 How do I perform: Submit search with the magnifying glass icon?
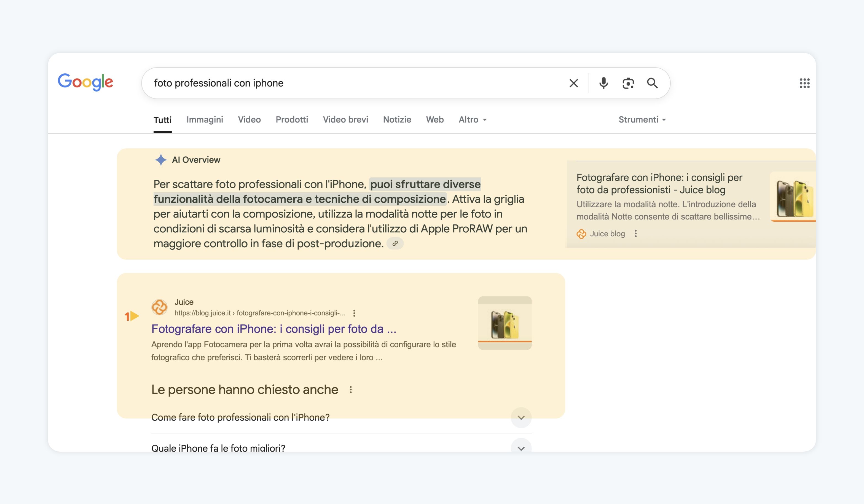click(x=652, y=83)
